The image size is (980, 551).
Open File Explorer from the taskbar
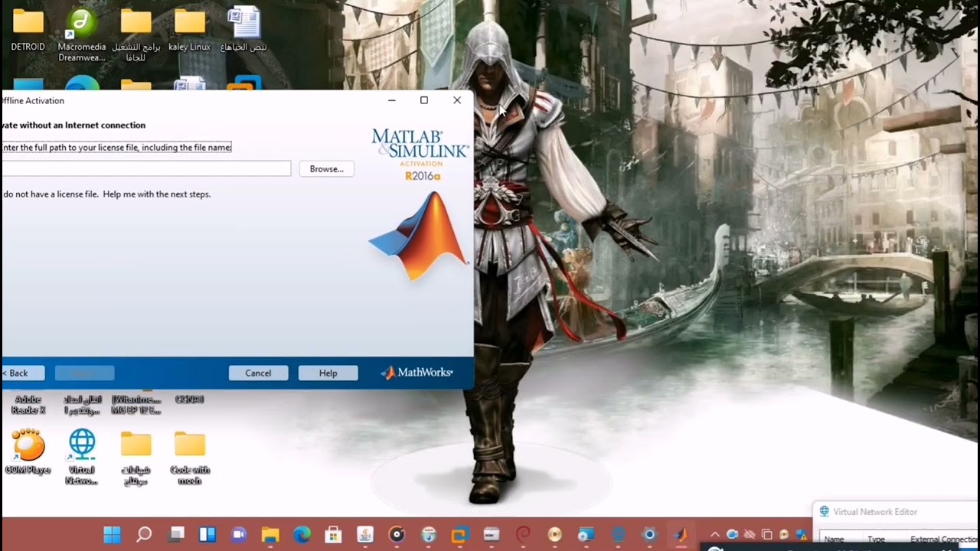[x=270, y=534]
